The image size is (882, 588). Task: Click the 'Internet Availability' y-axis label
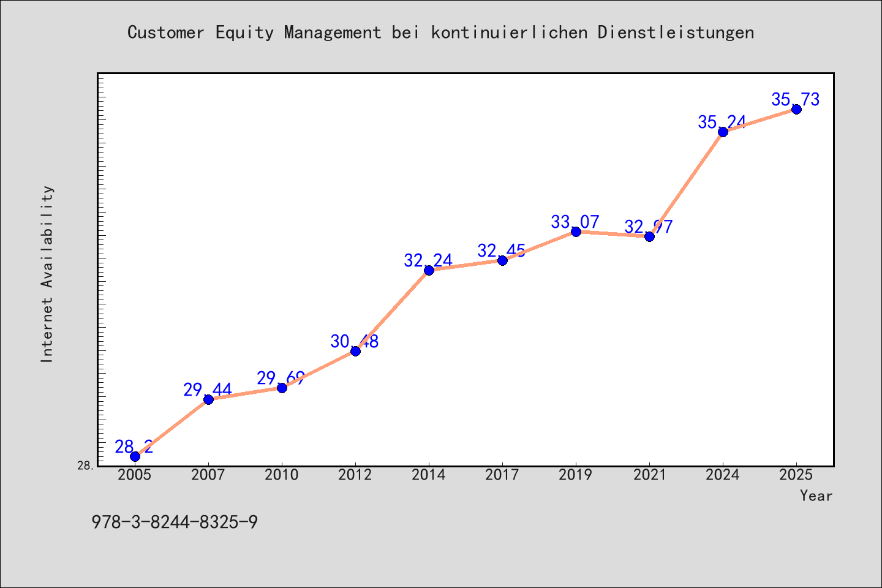(x=47, y=274)
